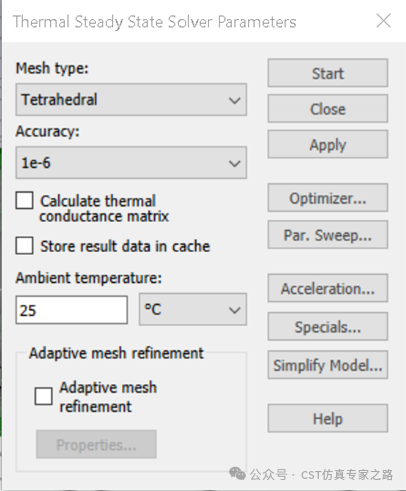The width and height of the screenshot is (406, 491).
Task: Focus the Ambient temperature input field
Action: (71, 310)
